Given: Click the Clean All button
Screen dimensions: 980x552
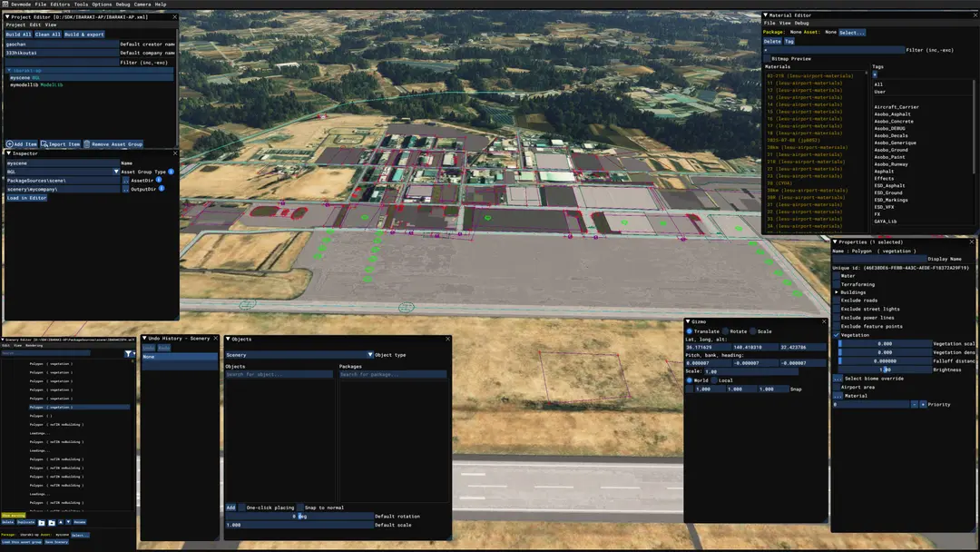Looking at the screenshot, I should coord(47,34).
